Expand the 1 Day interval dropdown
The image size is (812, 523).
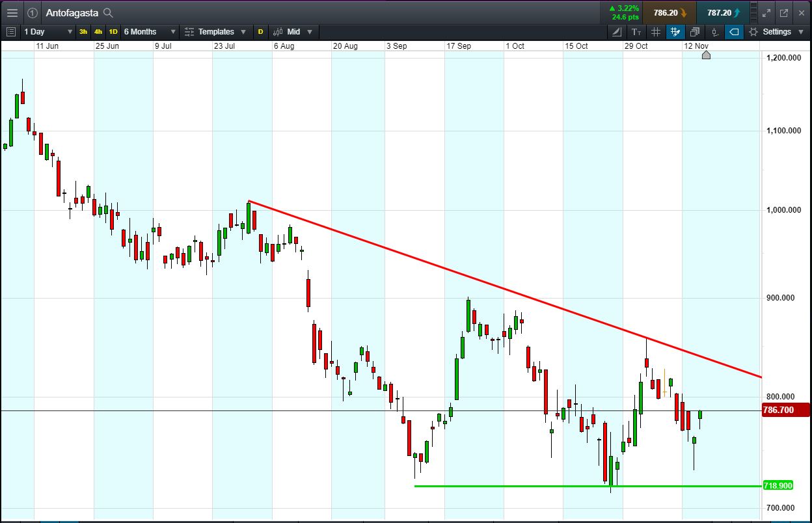click(47, 31)
